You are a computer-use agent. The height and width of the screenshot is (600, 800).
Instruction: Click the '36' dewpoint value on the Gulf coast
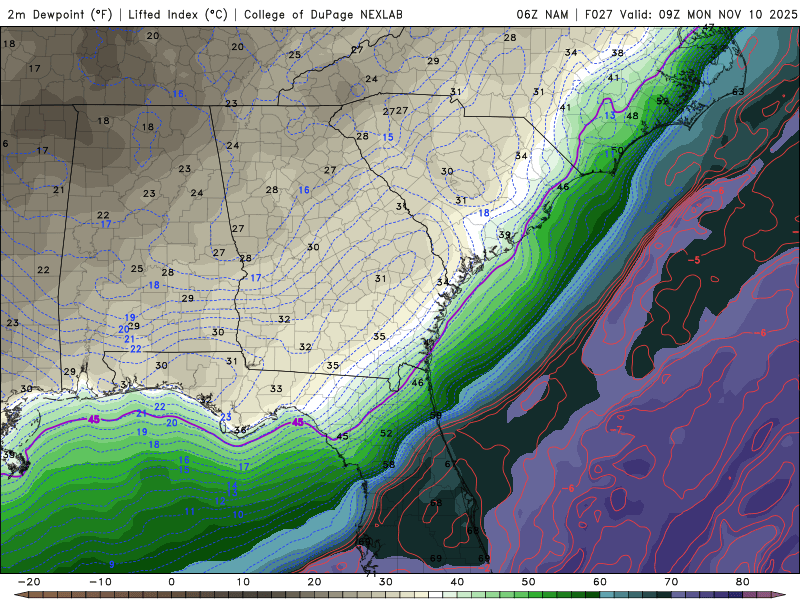coord(240,430)
